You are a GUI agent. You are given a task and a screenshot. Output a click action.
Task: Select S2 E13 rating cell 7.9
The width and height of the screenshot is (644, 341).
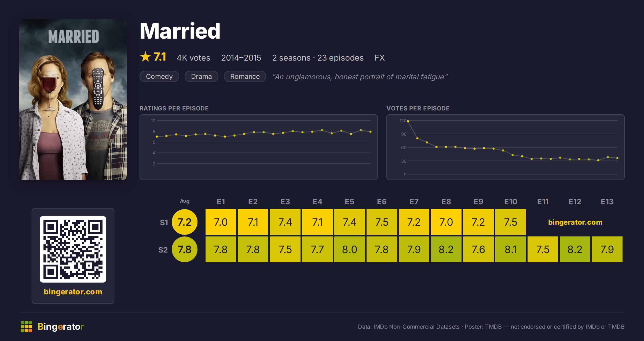pyautogui.click(x=607, y=250)
